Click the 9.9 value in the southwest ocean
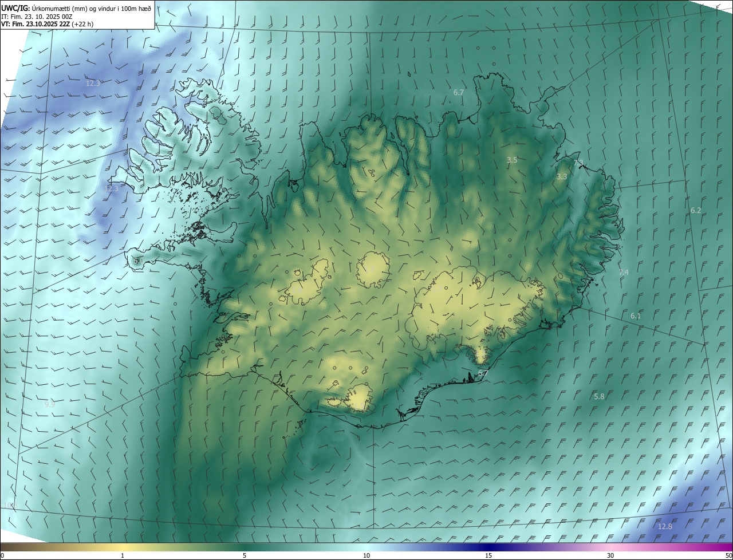The image size is (733, 560). click(50, 404)
